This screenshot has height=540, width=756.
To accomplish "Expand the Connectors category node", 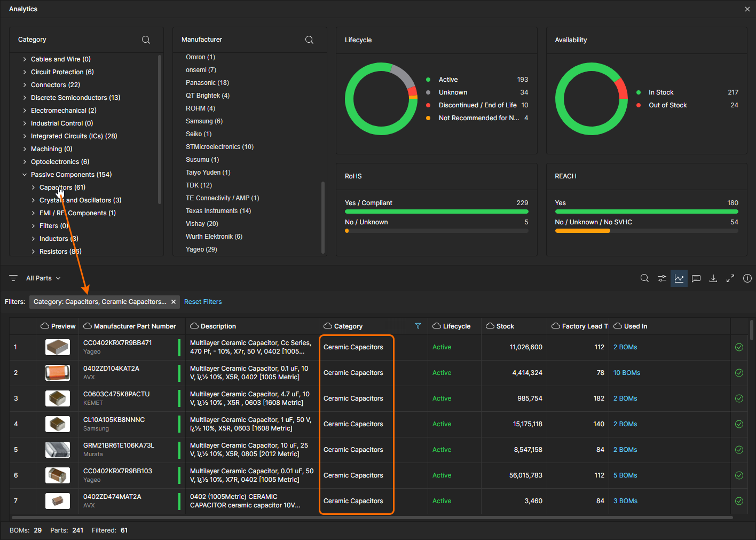I will [25, 85].
